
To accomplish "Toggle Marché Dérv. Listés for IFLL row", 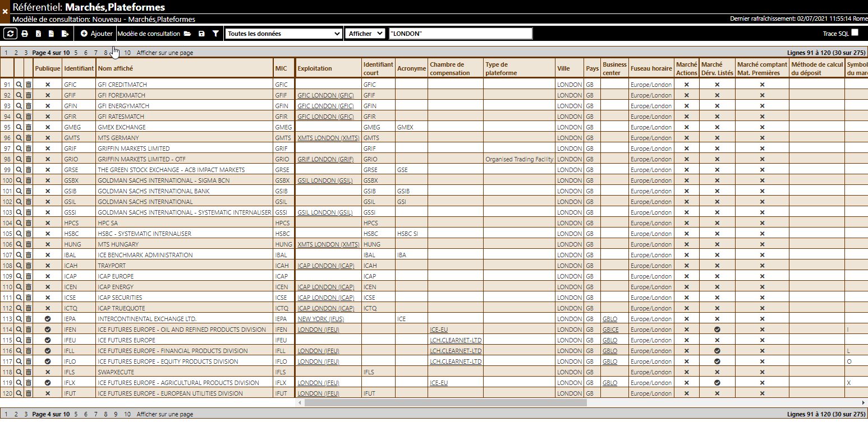I will (717, 351).
